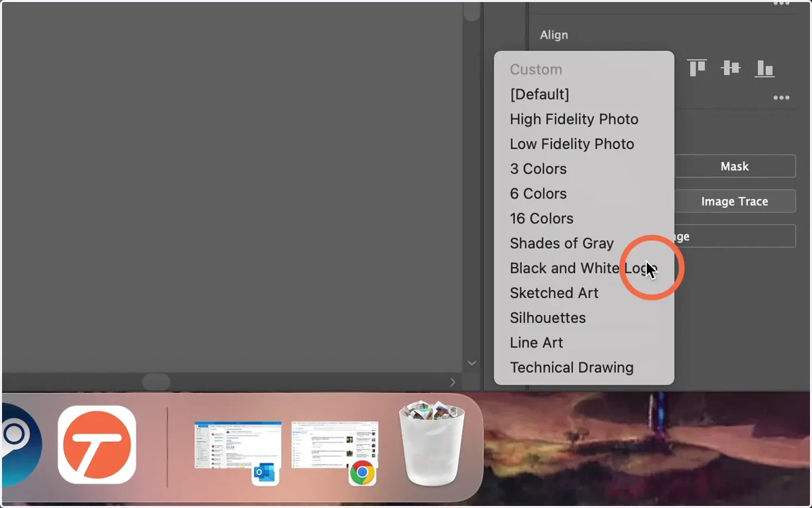Choose Black and White Logo preset
The width and height of the screenshot is (812, 508).
click(x=584, y=268)
